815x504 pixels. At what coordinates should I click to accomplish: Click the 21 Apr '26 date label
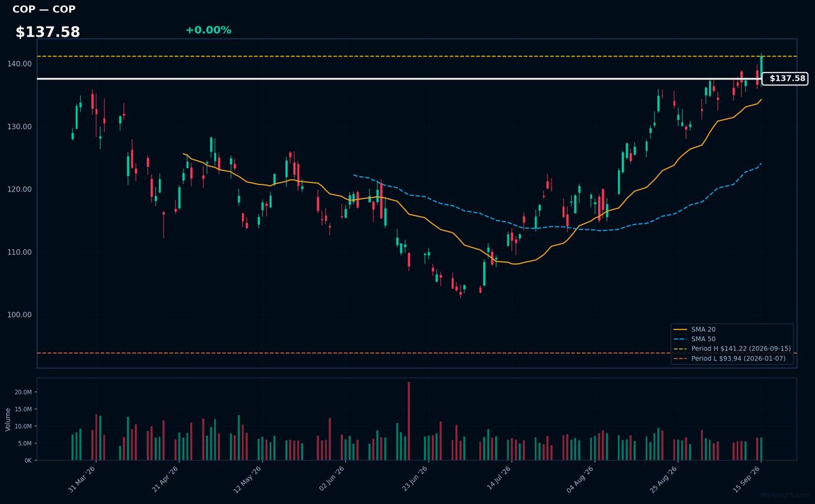165,480
